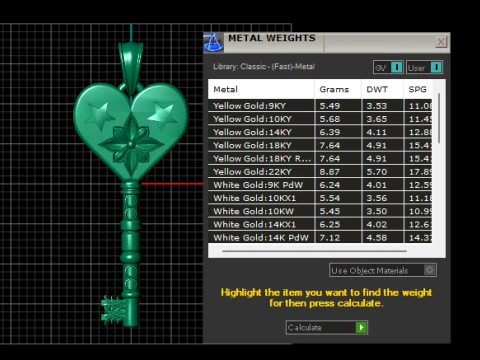Click the 6.24 grams cell
This screenshot has height=360, width=480.
click(x=338, y=185)
